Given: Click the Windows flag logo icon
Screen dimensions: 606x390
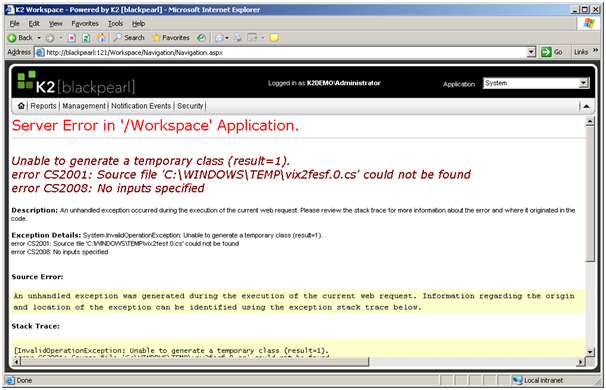Looking at the screenshot, I should point(589,23).
